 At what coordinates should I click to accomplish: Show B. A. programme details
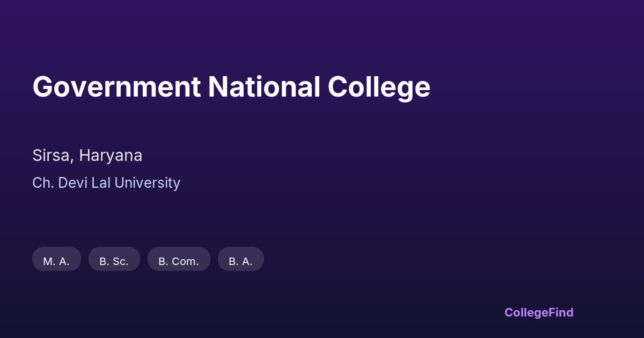point(240,259)
